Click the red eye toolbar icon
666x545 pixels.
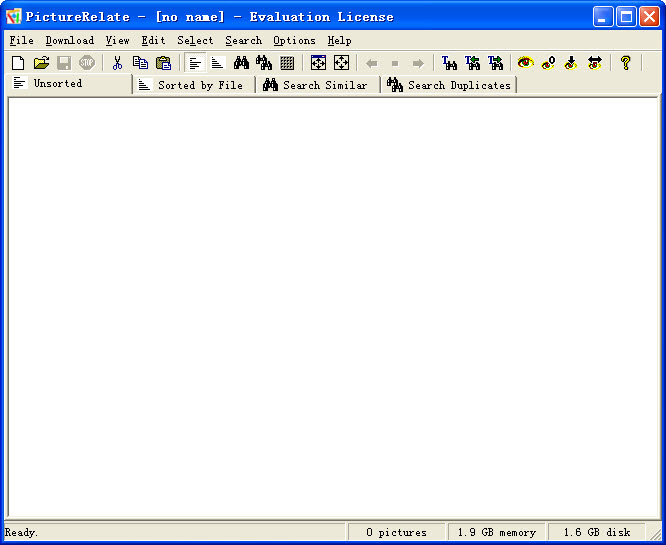pos(525,63)
